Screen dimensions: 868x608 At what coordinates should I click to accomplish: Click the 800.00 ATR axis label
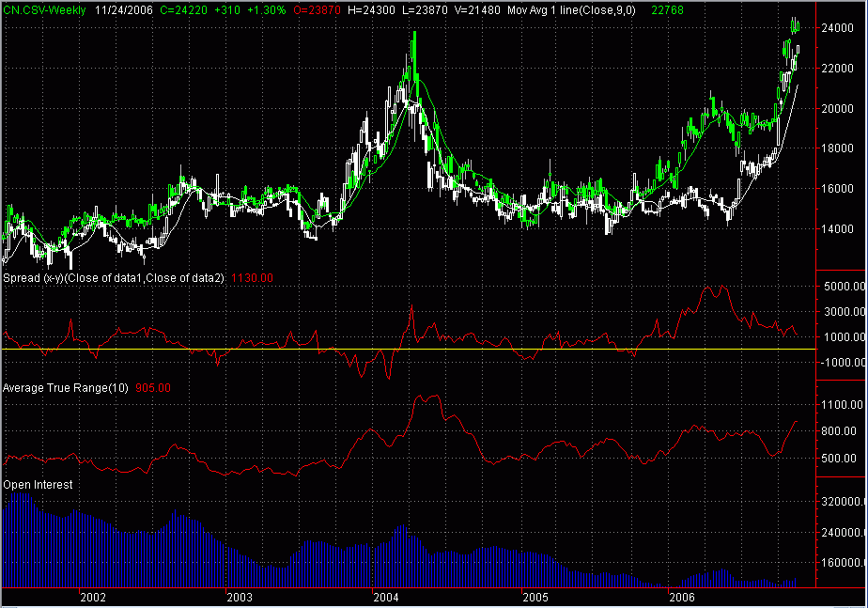(839, 430)
